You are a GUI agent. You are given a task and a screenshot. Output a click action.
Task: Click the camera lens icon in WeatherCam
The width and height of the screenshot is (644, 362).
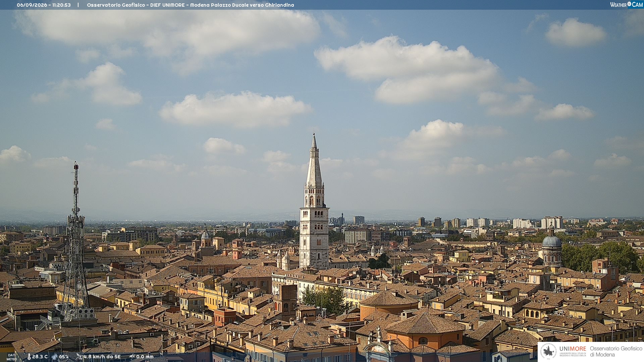[x=629, y=4]
